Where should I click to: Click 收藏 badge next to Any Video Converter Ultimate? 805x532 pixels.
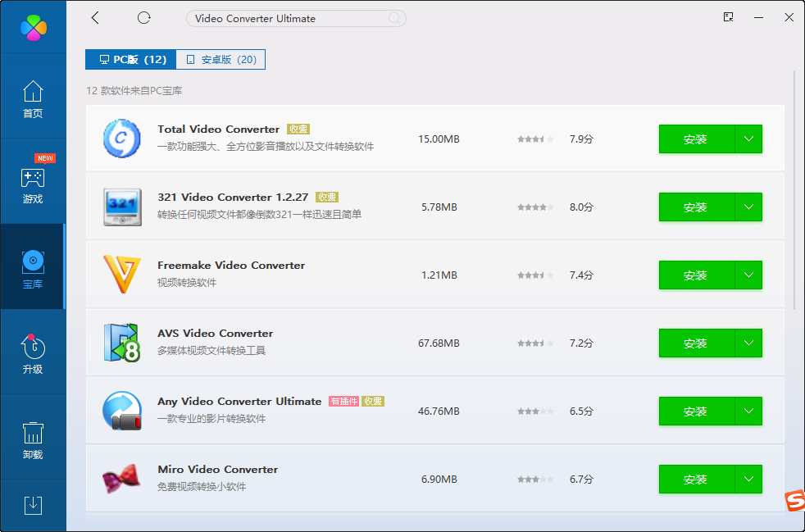point(373,402)
